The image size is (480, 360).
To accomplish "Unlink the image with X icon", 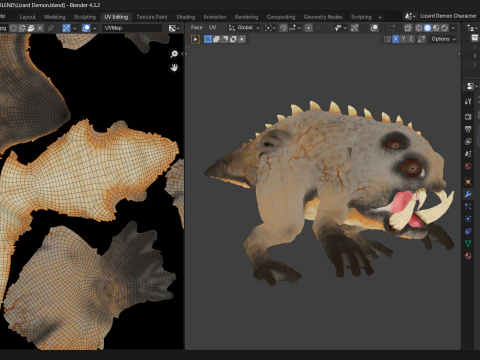I will click(40, 28).
